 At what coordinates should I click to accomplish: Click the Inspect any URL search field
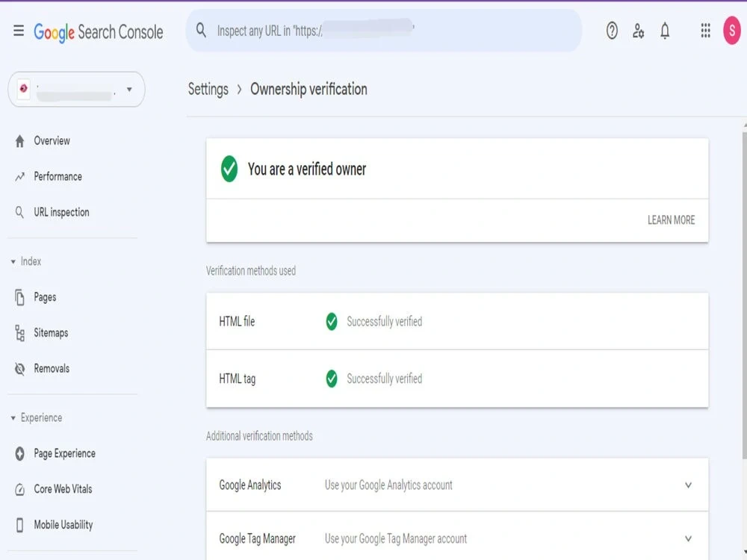click(x=384, y=31)
